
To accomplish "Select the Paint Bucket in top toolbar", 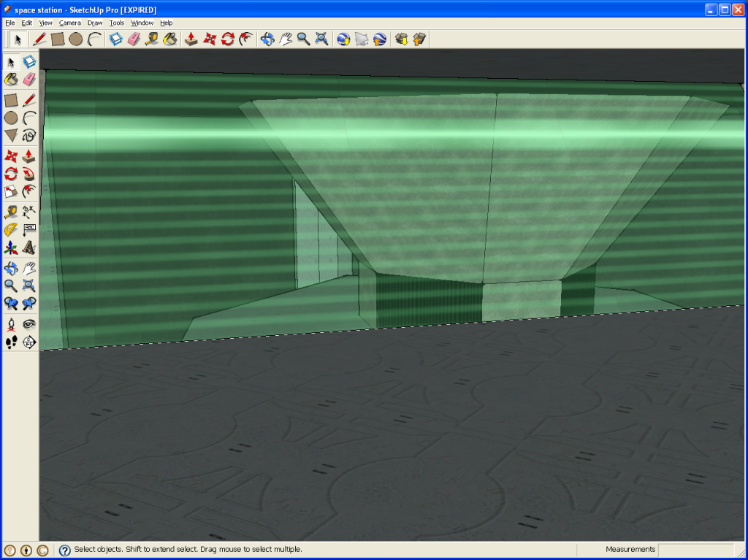I will point(170,39).
